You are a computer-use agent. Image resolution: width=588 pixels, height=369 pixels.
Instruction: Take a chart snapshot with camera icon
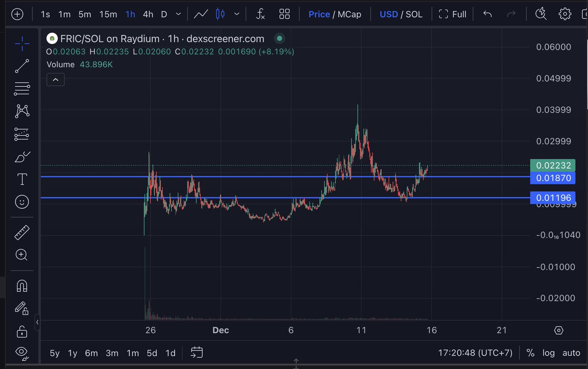(585, 14)
